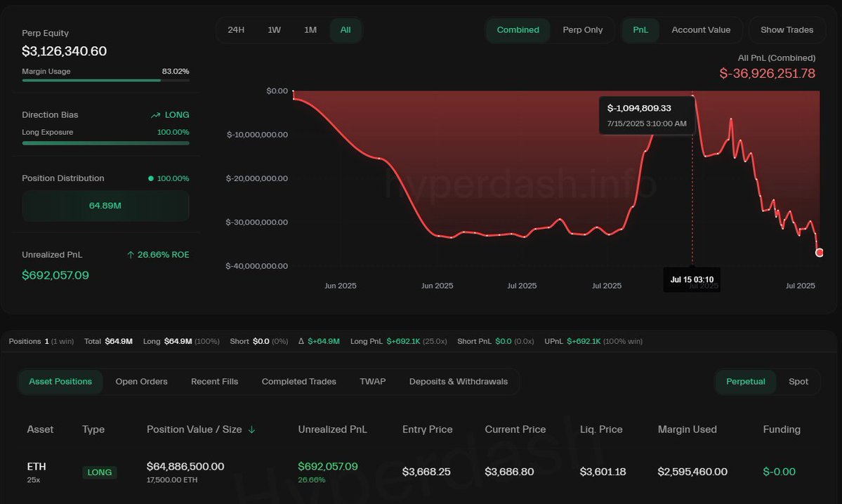Open the Open Orders tab
Viewport: 842px width, 504px height.
point(141,382)
